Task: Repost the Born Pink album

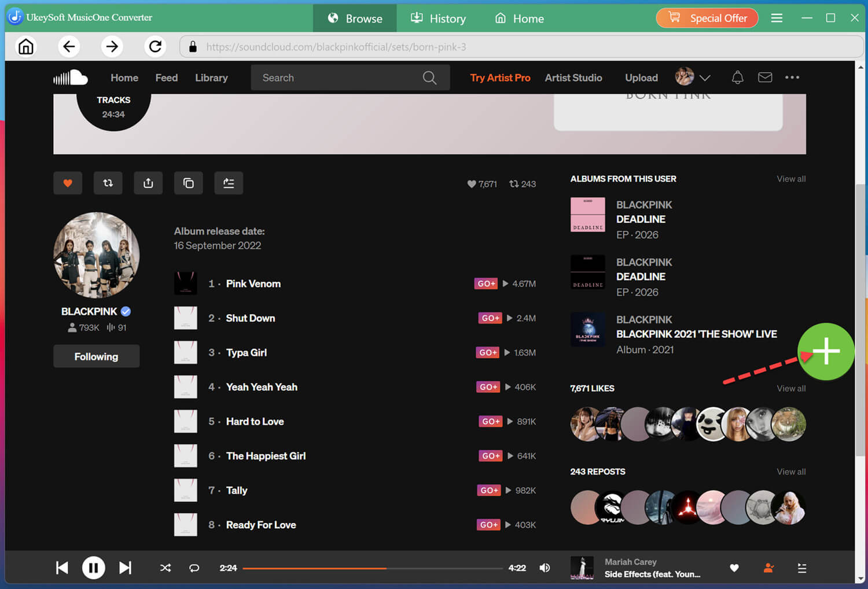Action: pos(108,183)
